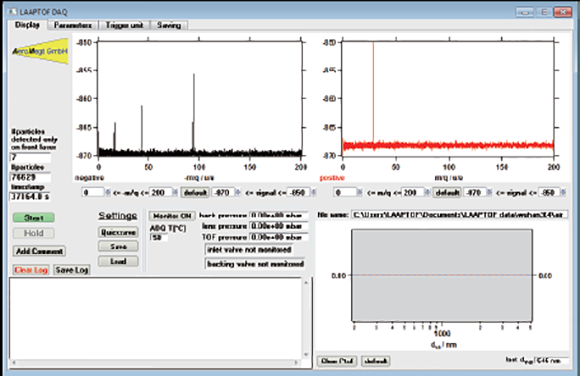Click the AeroMegt GmbH logo
Screen dimensions: 580x376
pos(40,51)
